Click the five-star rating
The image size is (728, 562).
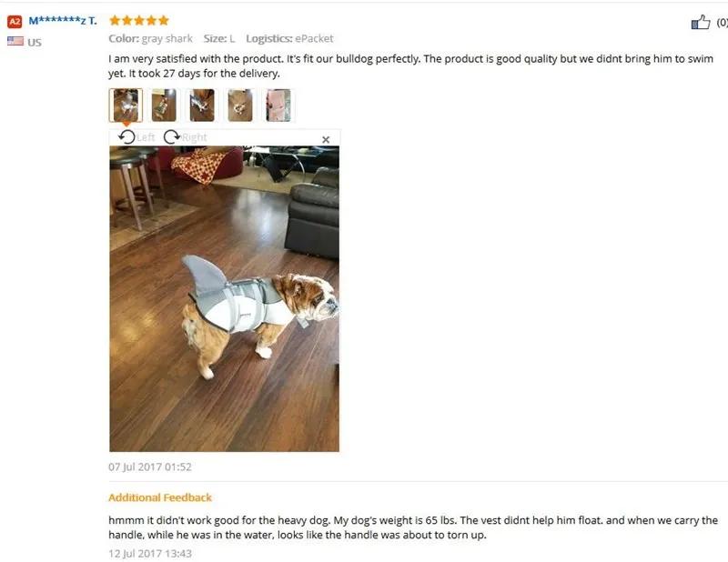[x=139, y=20]
